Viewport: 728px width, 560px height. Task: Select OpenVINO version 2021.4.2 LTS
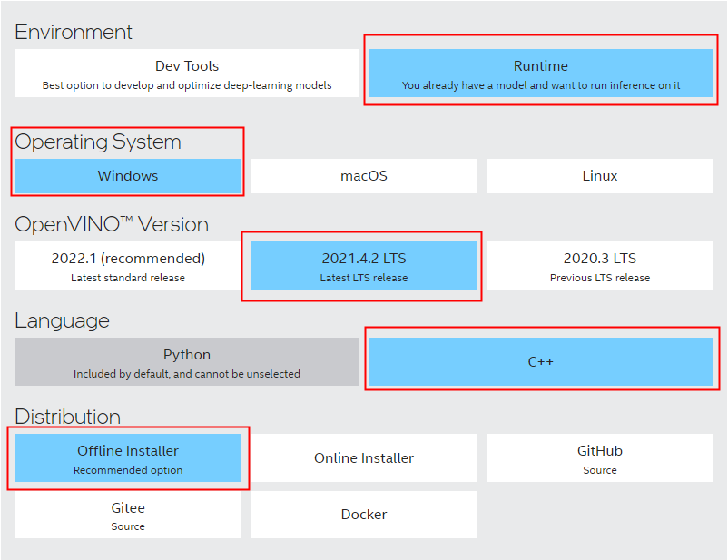click(363, 266)
